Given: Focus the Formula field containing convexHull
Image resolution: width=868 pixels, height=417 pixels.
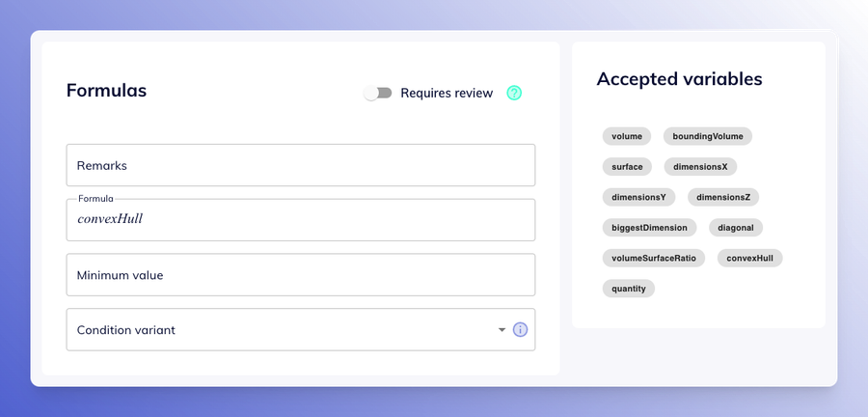Looking at the screenshot, I should pyautogui.click(x=301, y=220).
